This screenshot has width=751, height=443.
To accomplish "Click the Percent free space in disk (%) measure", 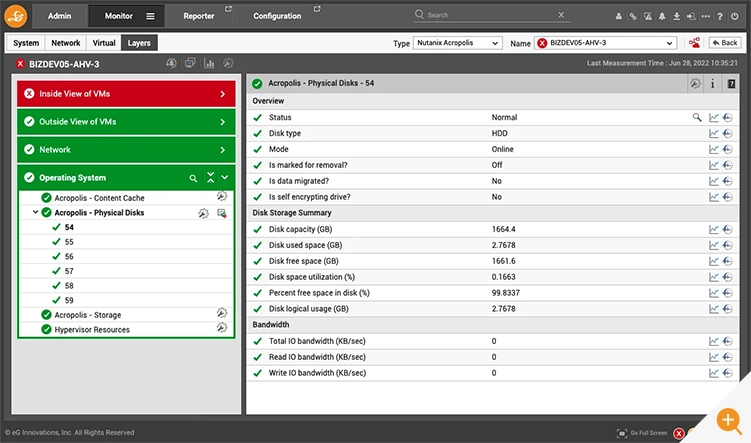I will 319,293.
